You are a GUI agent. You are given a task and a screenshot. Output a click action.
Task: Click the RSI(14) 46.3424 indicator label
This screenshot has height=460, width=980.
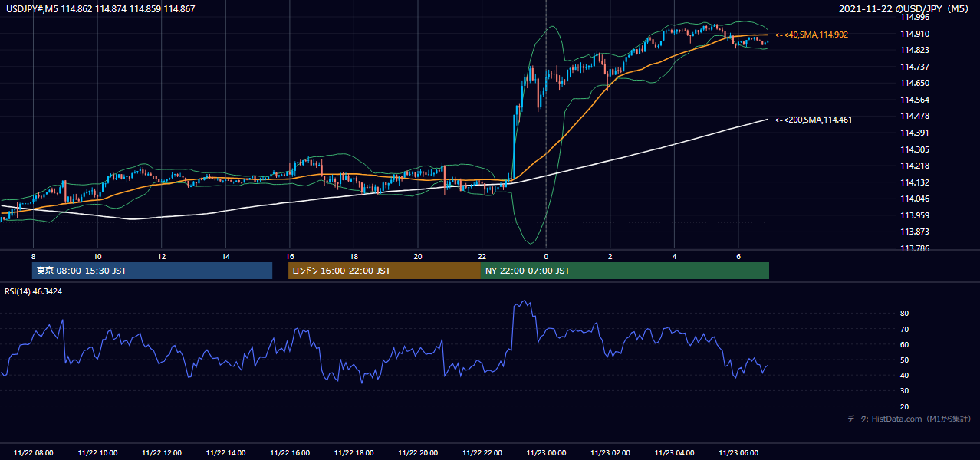pyautogui.click(x=34, y=291)
